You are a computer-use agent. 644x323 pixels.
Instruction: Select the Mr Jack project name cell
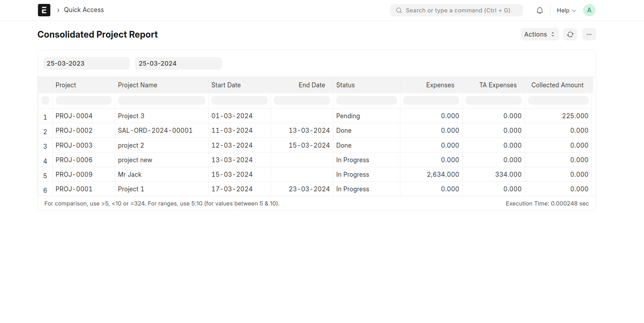pos(130,175)
